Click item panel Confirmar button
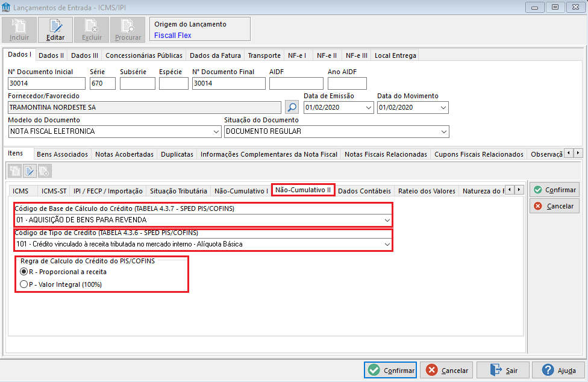588x382 pixels. (555, 190)
